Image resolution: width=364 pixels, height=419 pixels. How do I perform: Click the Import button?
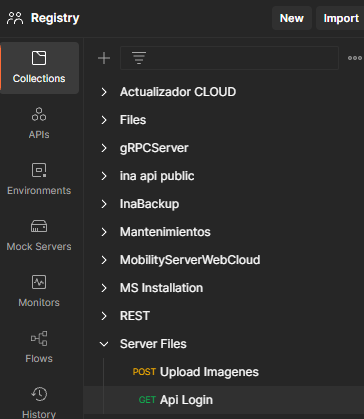[341, 18]
